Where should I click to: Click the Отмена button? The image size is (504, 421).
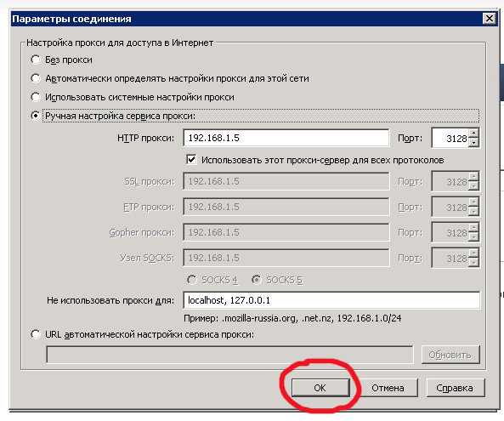[388, 388]
